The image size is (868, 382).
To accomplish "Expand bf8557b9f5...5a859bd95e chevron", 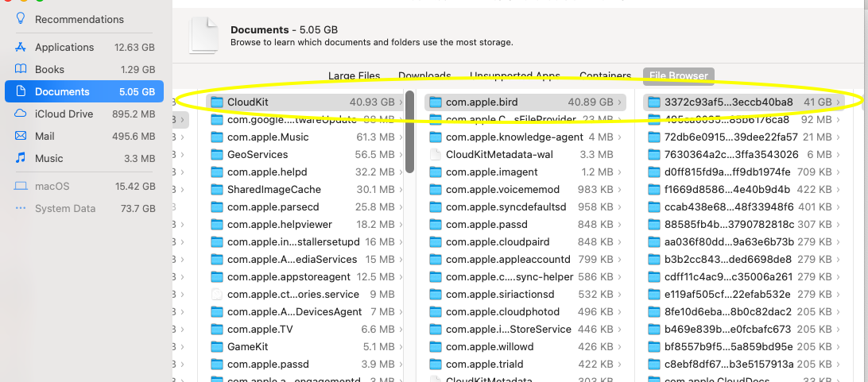I will pyautogui.click(x=838, y=346).
